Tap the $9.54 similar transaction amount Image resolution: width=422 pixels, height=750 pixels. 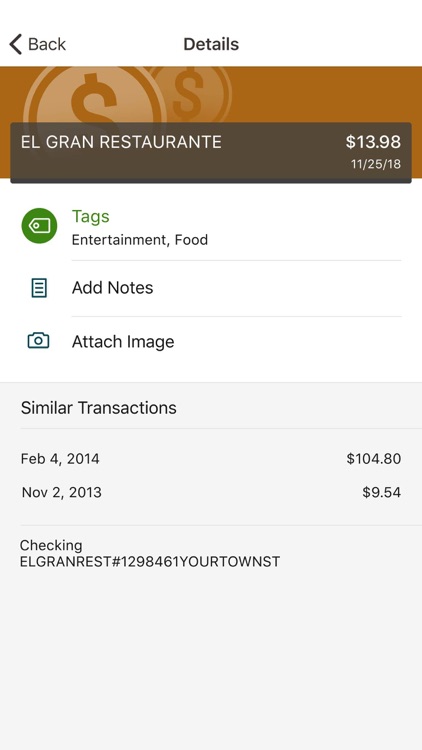[381, 493]
